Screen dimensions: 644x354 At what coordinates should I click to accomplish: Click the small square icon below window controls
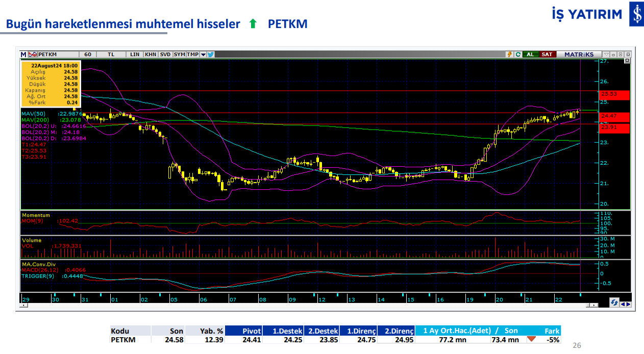click(628, 61)
